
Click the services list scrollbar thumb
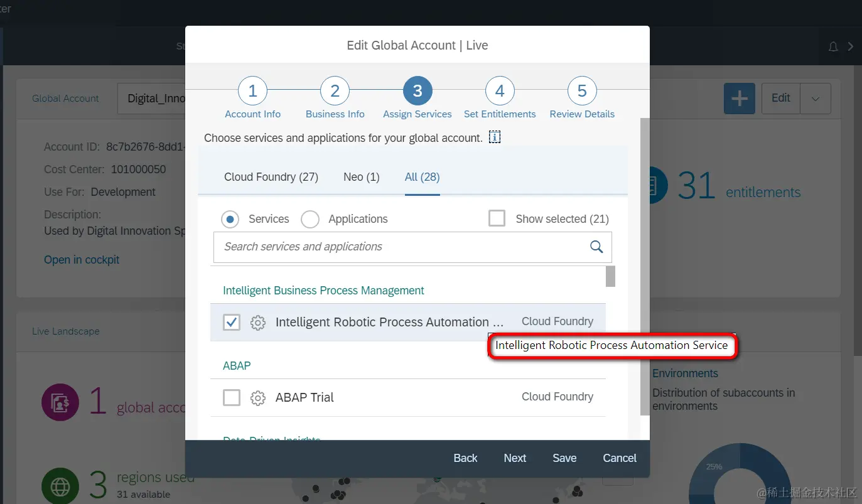tap(610, 276)
